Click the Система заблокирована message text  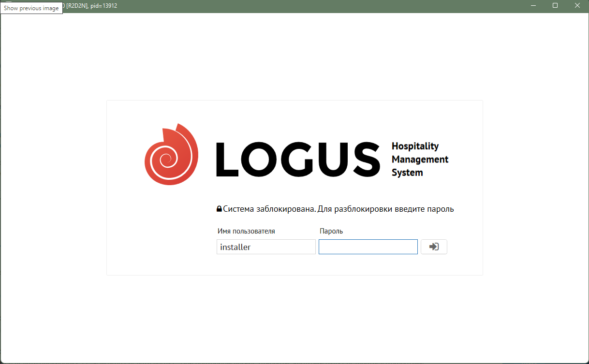pos(339,209)
